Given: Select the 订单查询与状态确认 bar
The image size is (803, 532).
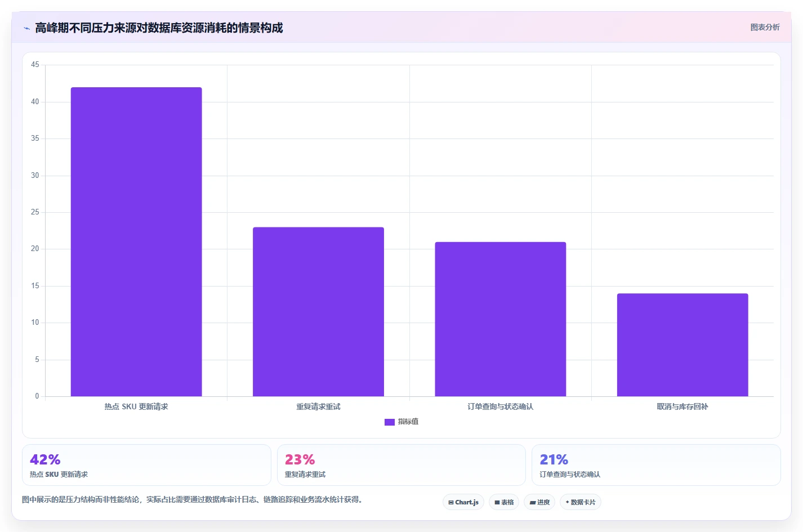Looking at the screenshot, I should (x=501, y=319).
